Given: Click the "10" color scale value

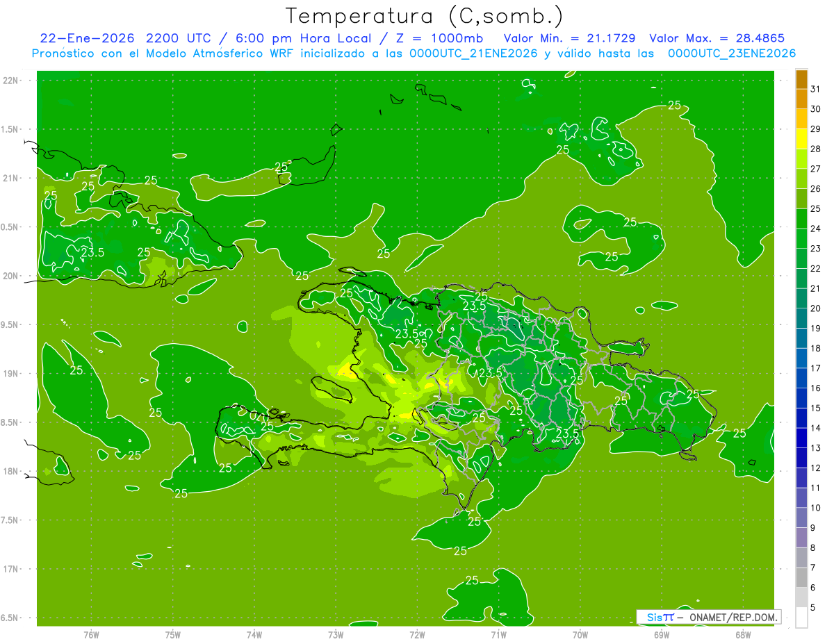Looking at the screenshot, I should click(x=816, y=508).
